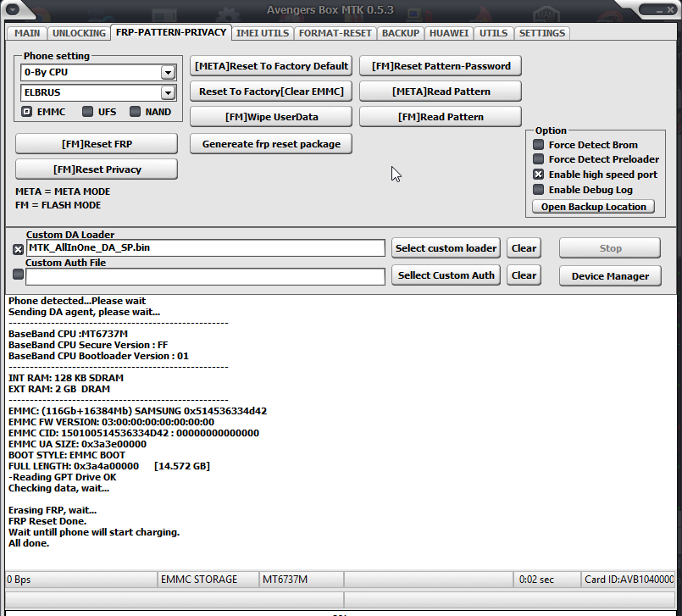The height and width of the screenshot is (616, 682).
Task: Open the Device Manager
Action: [610, 276]
